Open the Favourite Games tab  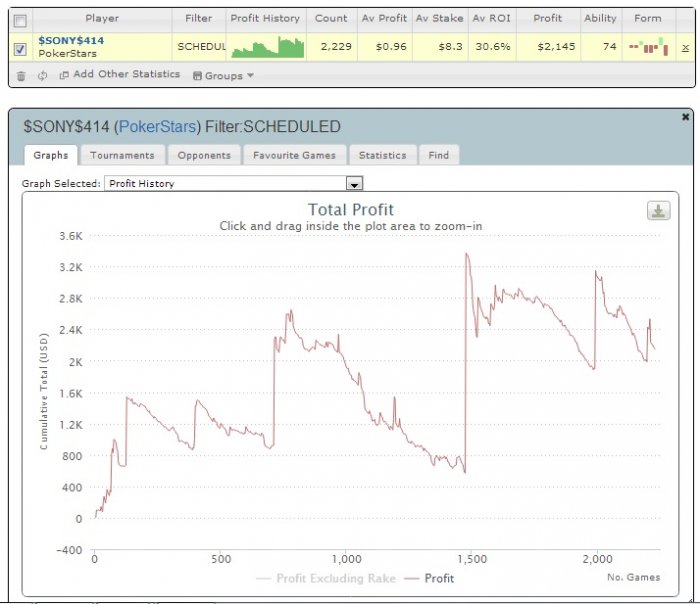tap(295, 155)
